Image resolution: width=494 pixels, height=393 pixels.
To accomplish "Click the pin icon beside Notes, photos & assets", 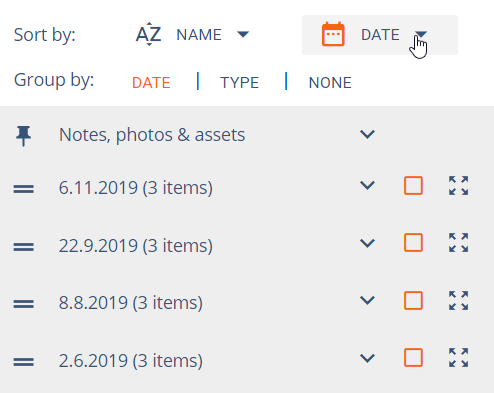I will coord(23,136).
